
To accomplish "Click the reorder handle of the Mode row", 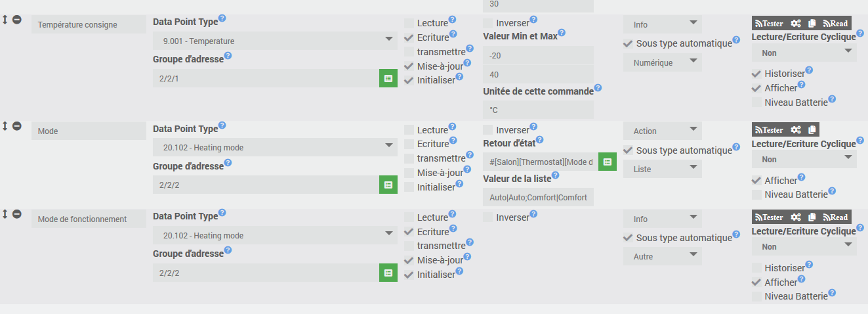I will pos(5,125).
